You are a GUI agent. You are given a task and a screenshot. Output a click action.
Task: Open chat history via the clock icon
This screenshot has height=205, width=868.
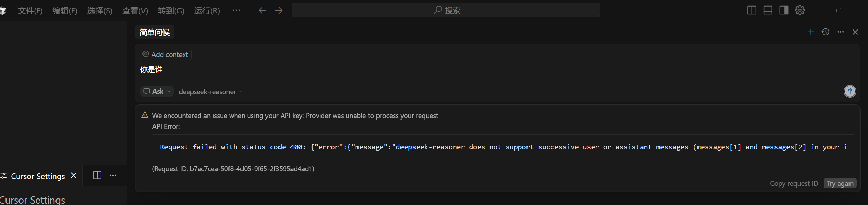[x=826, y=32]
